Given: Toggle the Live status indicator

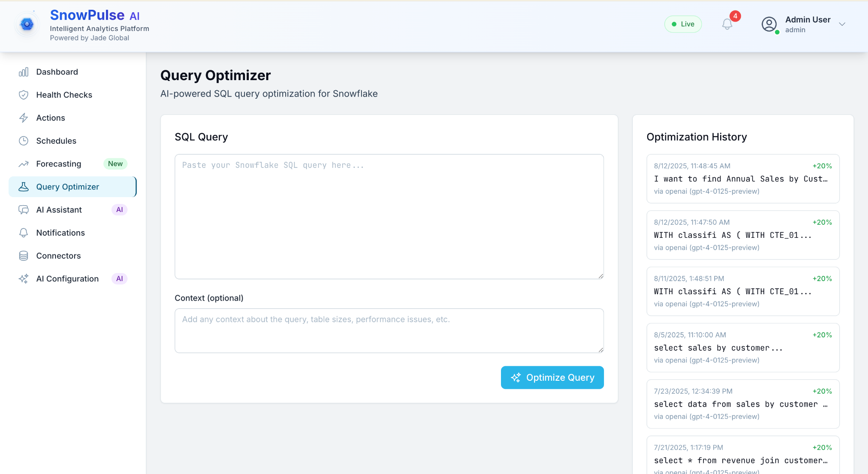Looking at the screenshot, I should pyautogui.click(x=683, y=24).
